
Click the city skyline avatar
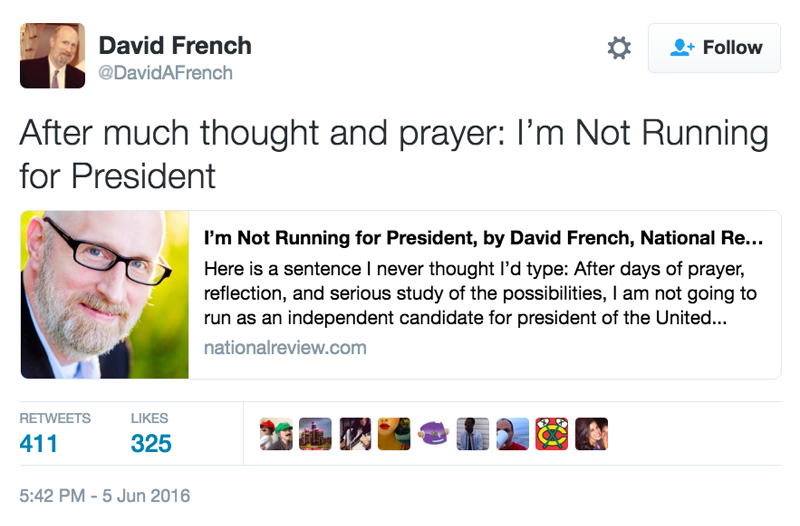tap(315, 433)
